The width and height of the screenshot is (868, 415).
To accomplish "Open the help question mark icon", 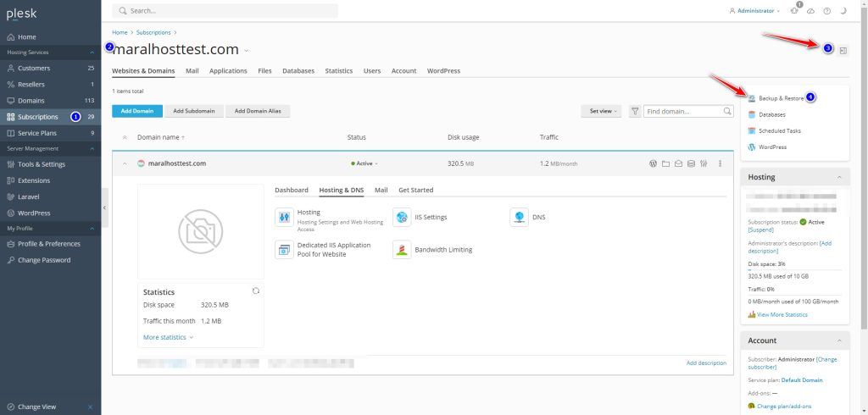I will pos(827,11).
